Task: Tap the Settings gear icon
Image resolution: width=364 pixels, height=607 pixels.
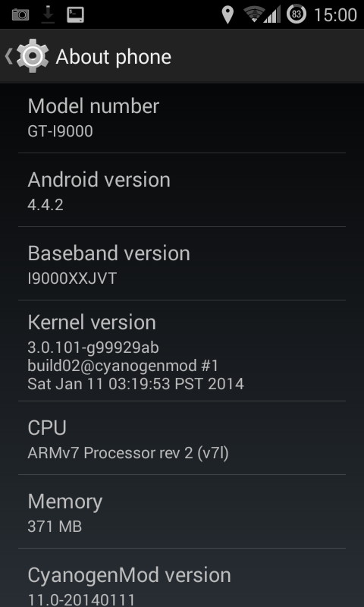Action: [33, 56]
